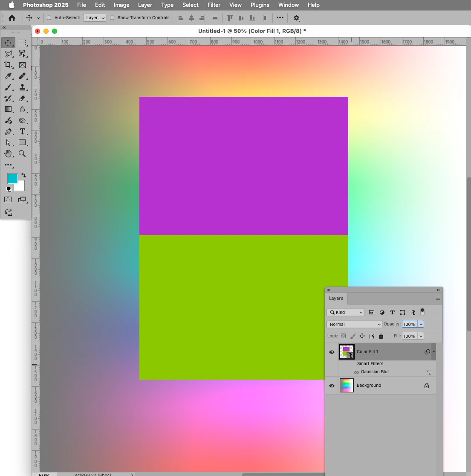Image resolution: width=471 pixels, height=476 pixels.
Task: Open the Kind filter dropdown
Action: coord(345,312)
